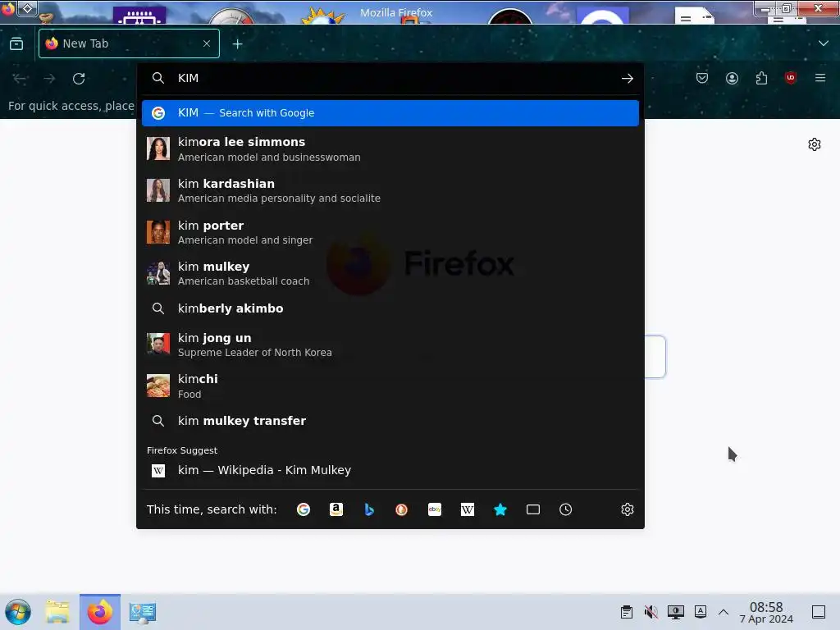
Task: Search this time with Bing
Action: pos(369,509)
